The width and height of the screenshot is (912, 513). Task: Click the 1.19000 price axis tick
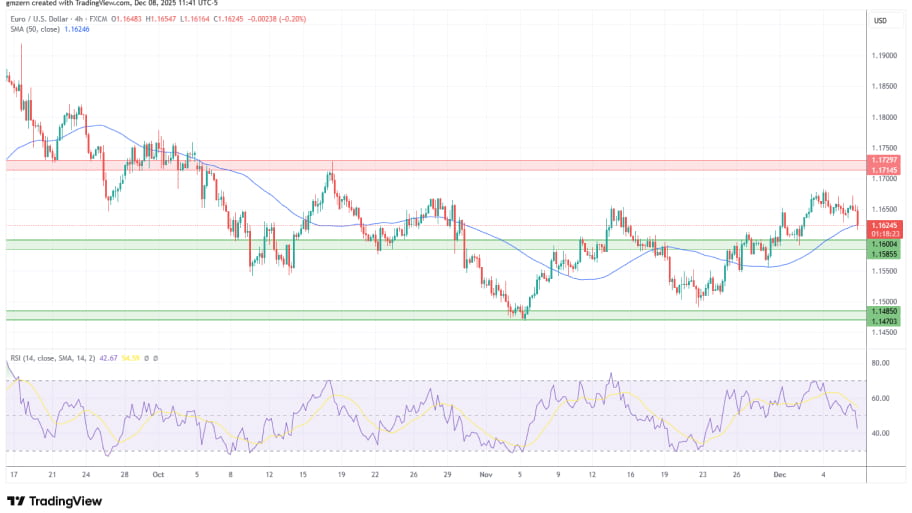(x=884, y=56)
